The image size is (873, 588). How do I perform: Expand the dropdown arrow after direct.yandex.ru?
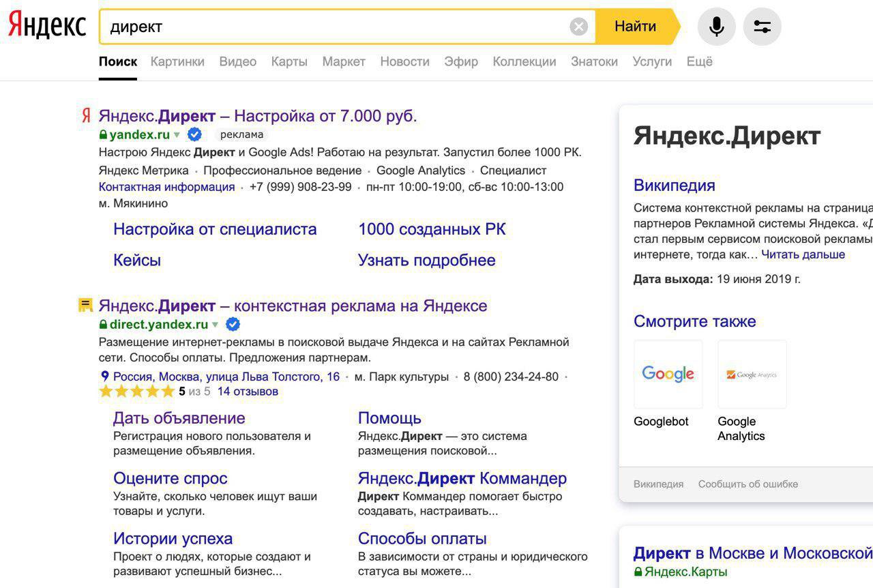(x=215, y=325)
